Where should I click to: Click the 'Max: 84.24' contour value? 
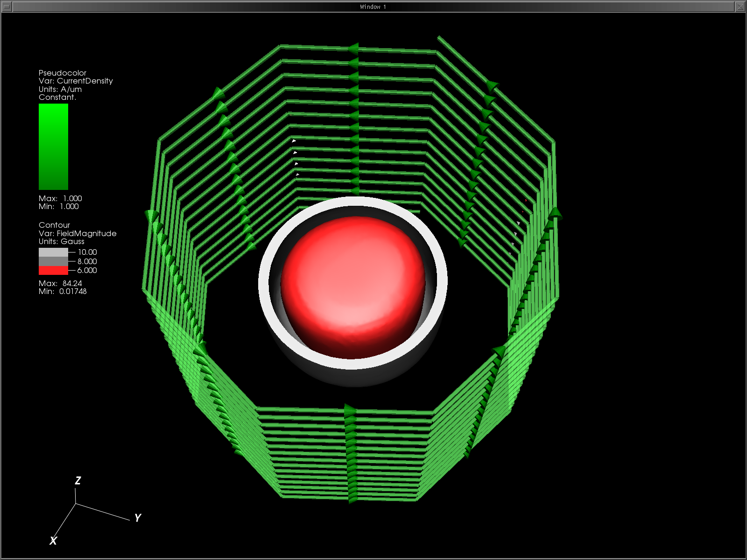pos(60,283)
